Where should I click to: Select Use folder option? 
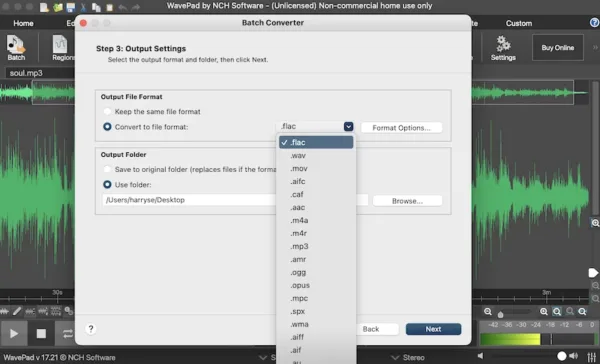click(108, 184)
